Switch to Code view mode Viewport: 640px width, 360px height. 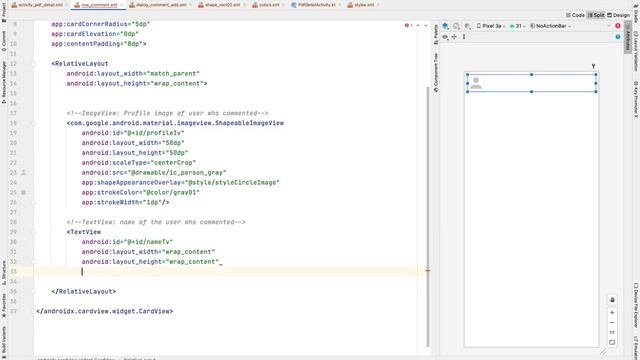pos(575,15)
